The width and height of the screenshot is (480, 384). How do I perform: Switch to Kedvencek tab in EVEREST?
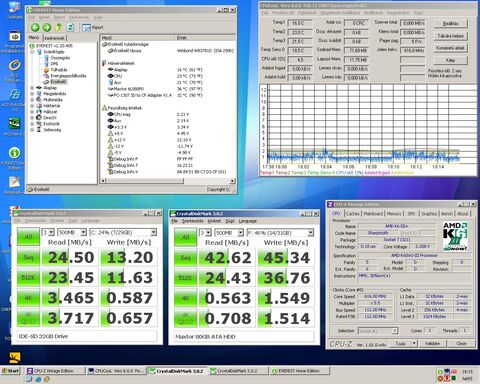54,38
